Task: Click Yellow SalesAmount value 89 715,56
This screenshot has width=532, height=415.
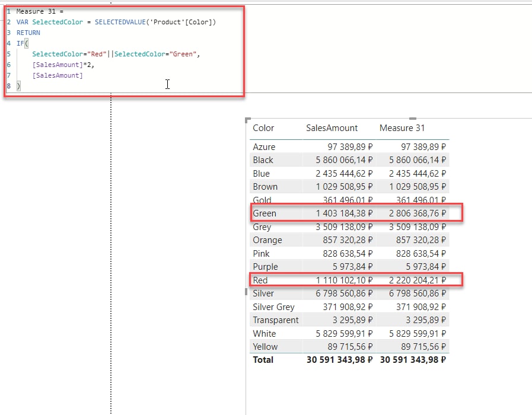Action: [x=350, y=347]
